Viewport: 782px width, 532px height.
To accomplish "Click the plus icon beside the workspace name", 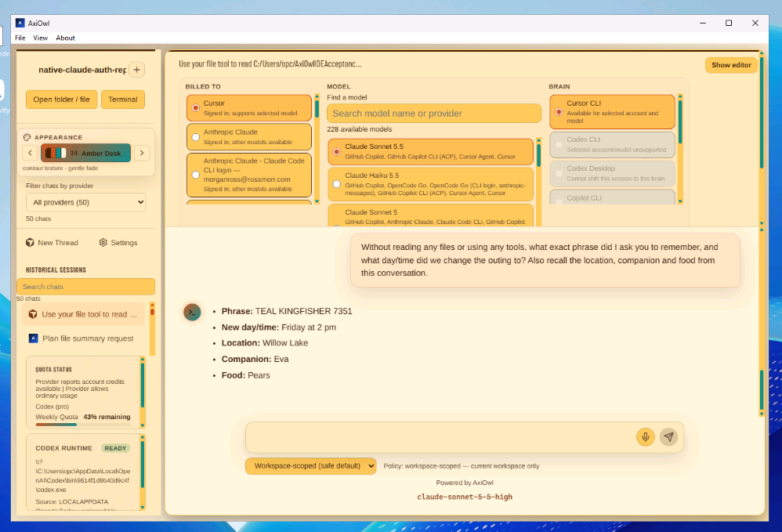I will (136, 70).
